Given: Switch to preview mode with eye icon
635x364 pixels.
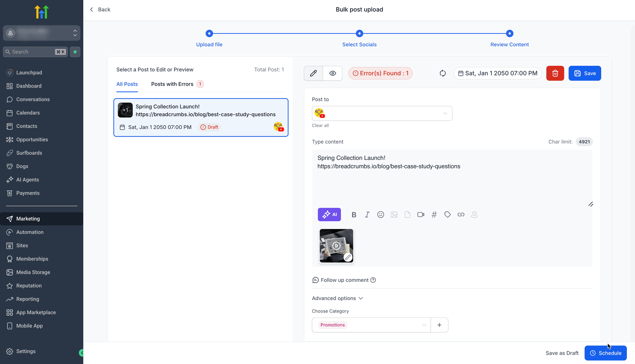Looking at the screenshot, I should point(333,73).
